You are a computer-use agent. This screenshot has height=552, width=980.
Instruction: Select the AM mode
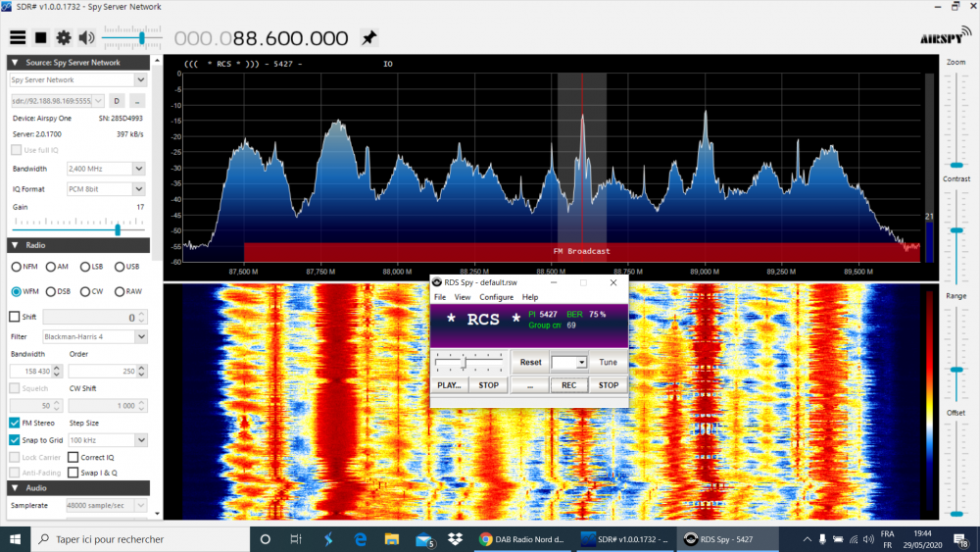pyautogui.click(x=51, y=267)
